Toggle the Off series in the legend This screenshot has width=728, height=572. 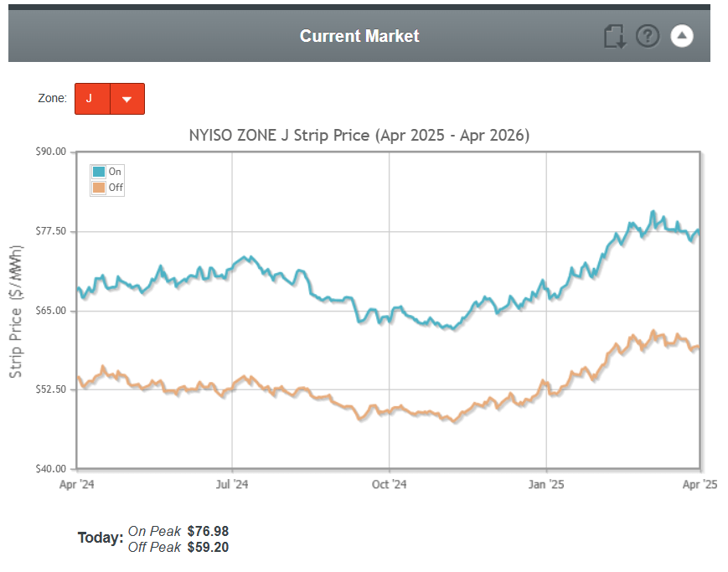(x=107, y=187)
